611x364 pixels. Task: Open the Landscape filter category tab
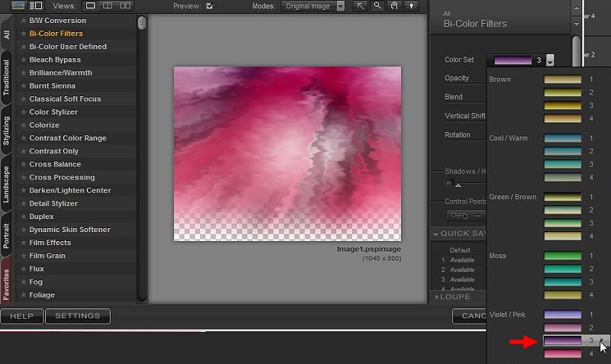[6, 184]
